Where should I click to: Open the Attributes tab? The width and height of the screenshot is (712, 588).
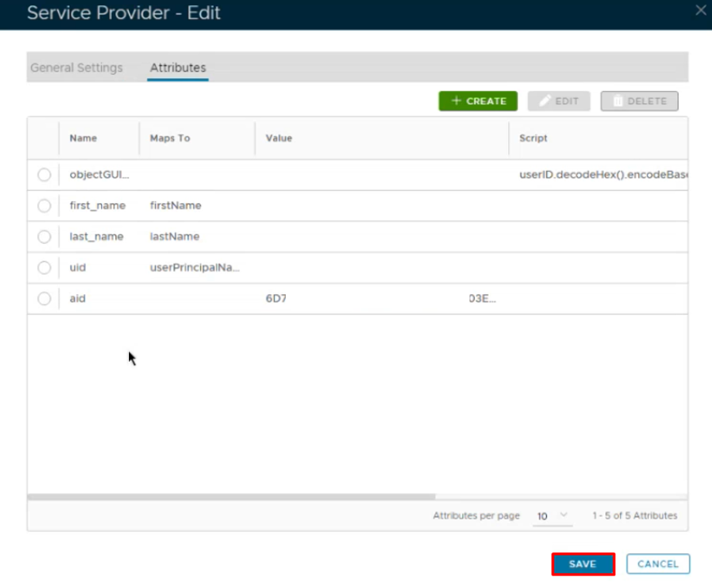click(178, 68)
